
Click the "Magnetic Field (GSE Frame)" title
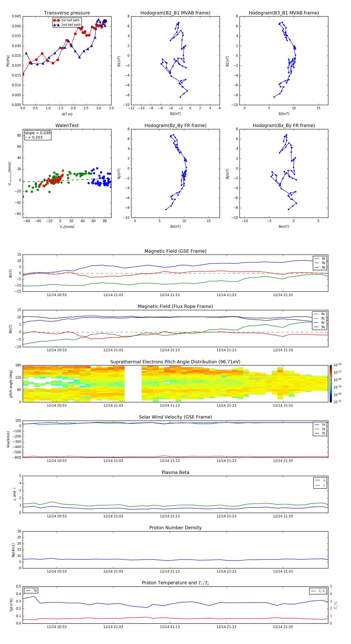[x=175, y=251]
